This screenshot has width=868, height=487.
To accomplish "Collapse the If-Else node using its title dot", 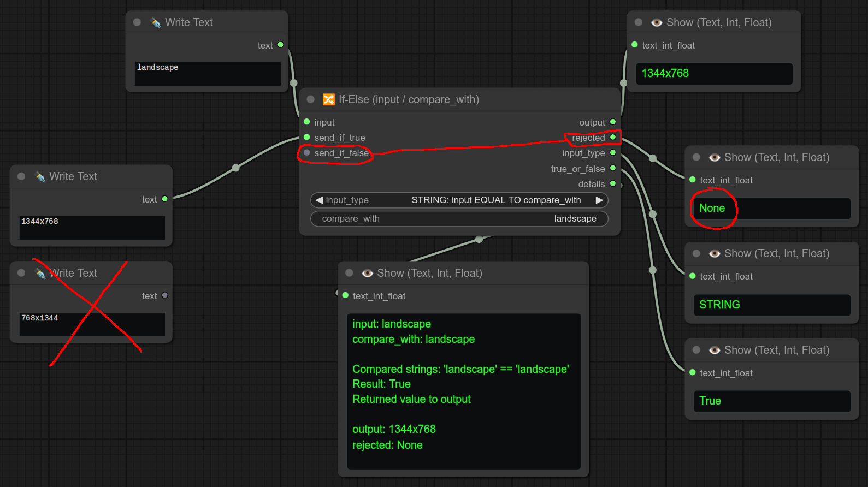I will click(x=311, y=99).
